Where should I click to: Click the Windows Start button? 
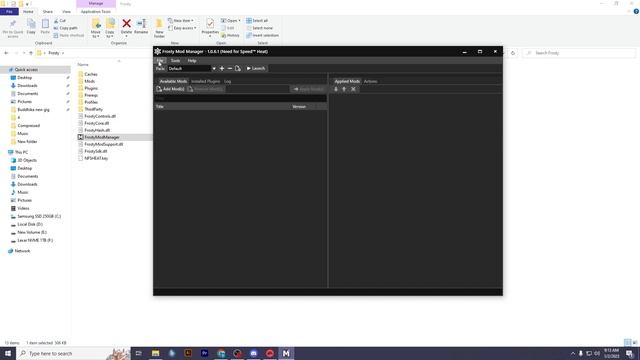[x=8, y=353]
